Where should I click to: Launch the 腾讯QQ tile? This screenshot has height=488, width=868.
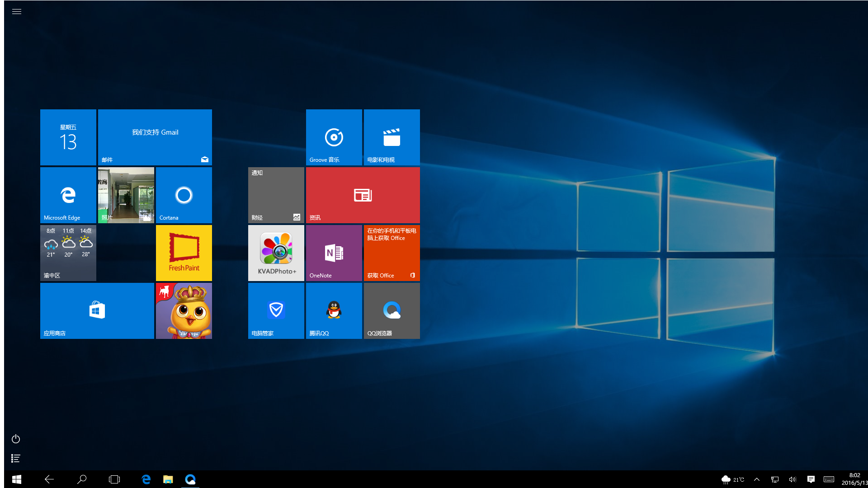334,311
